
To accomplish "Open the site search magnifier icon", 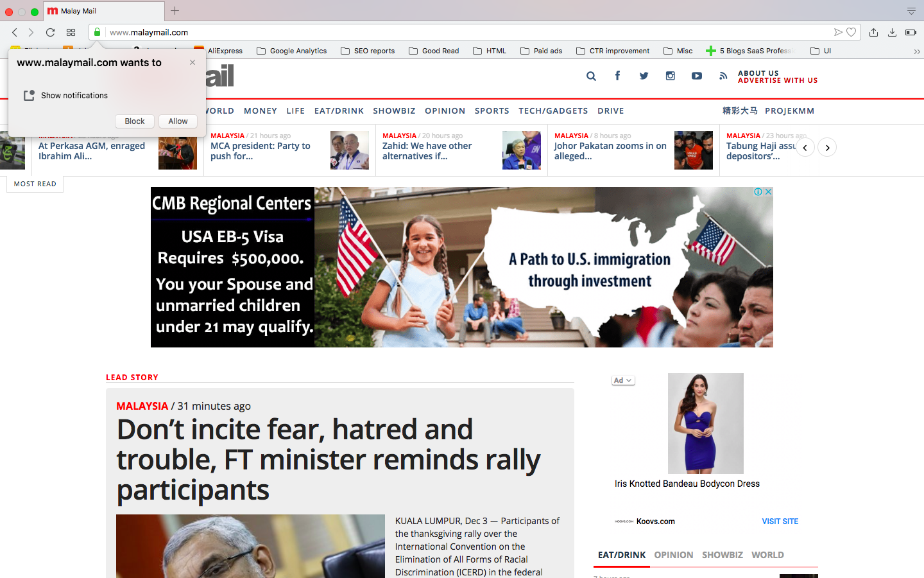I will click(x=591, y=76).
